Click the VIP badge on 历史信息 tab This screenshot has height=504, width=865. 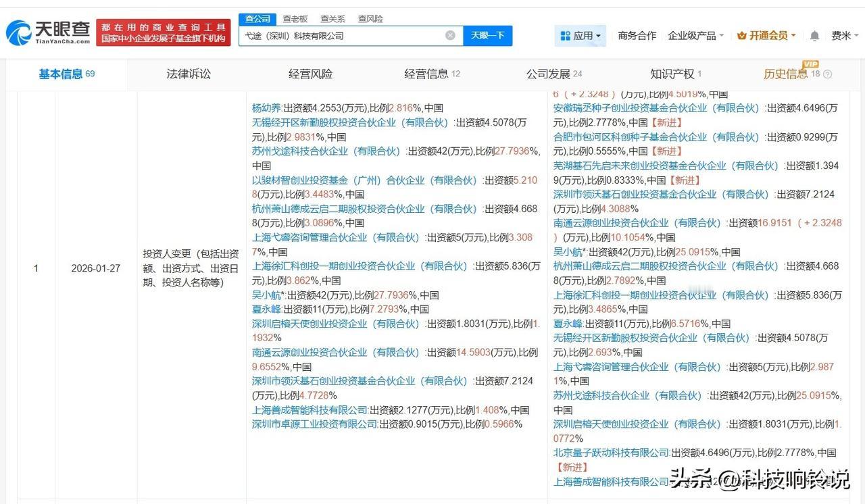coord(810,65)
